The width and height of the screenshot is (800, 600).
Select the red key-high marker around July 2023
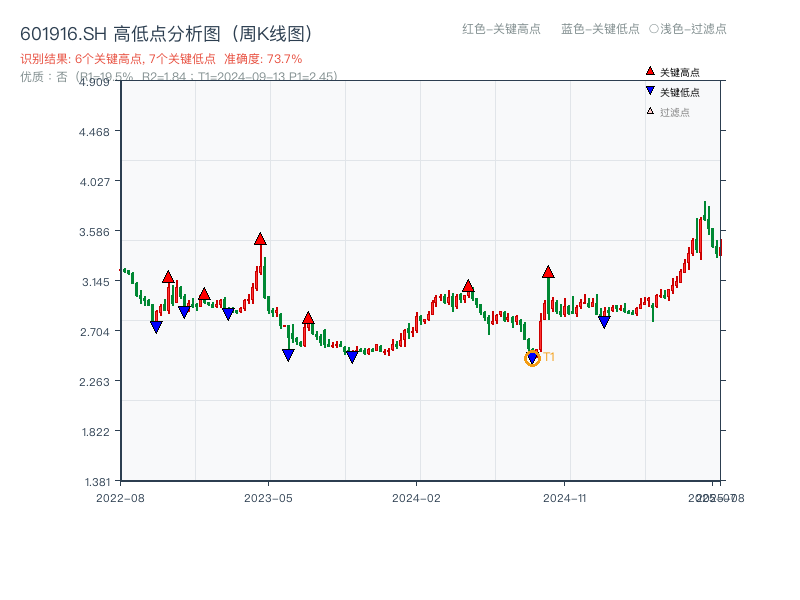pyautogui.click(x=308, y=319)
